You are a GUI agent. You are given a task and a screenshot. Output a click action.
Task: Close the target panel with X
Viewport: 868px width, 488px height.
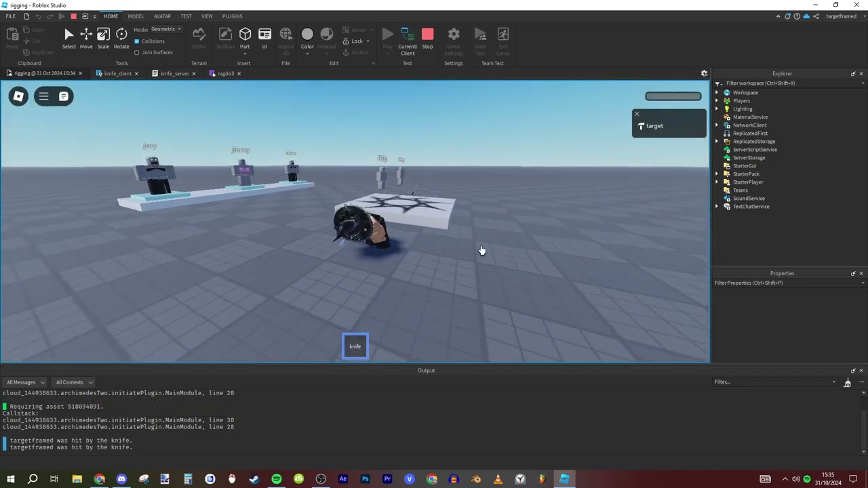(x=637, y=114)
